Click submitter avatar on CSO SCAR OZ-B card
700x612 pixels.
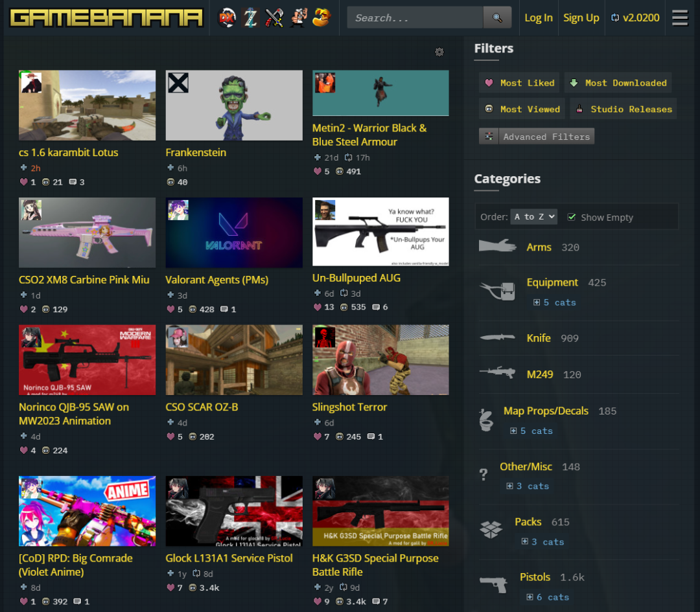pyautogui.click(x=178, y=337)
